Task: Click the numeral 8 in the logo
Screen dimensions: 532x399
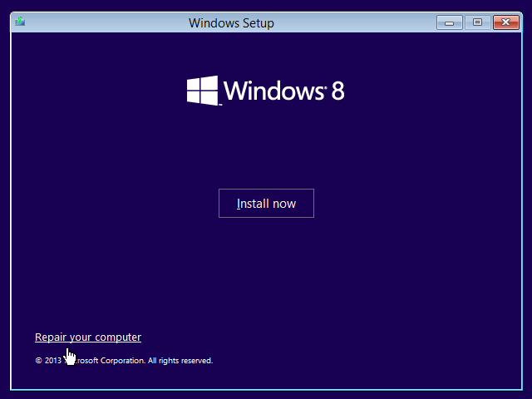Action: tap(337, 91)
